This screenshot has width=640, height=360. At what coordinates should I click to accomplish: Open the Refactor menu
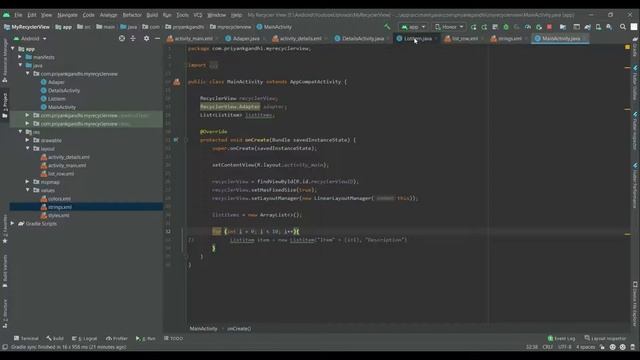pyautogui.click(x=132, y=15)
